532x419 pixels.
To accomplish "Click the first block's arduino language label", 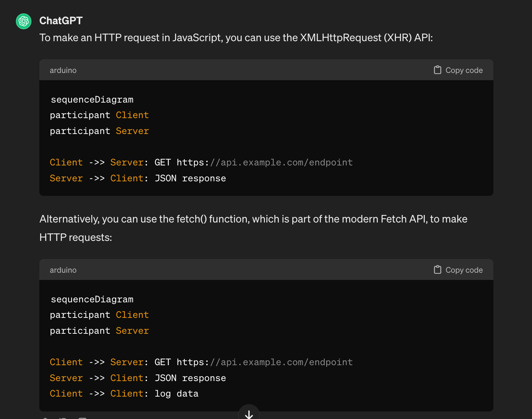I will 63,70.
